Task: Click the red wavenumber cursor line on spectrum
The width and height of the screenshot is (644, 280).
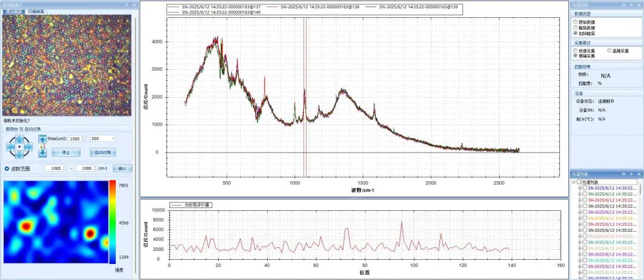Action: [305, 97]
